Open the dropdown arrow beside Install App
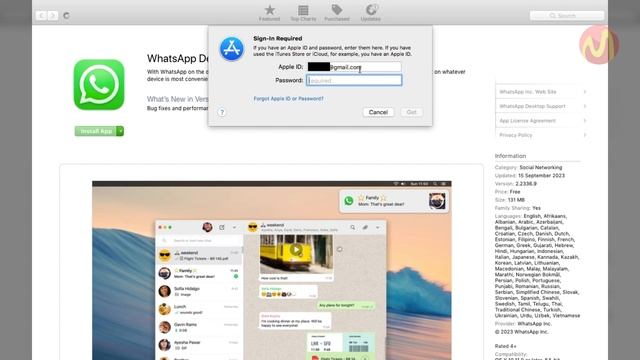Screen dimensions: 640x360 coord(120,131)
